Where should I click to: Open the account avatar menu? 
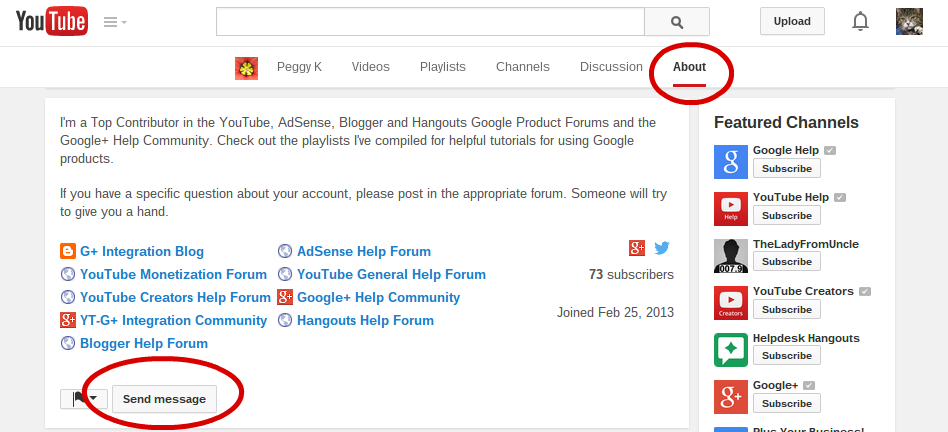coord(909,21)
